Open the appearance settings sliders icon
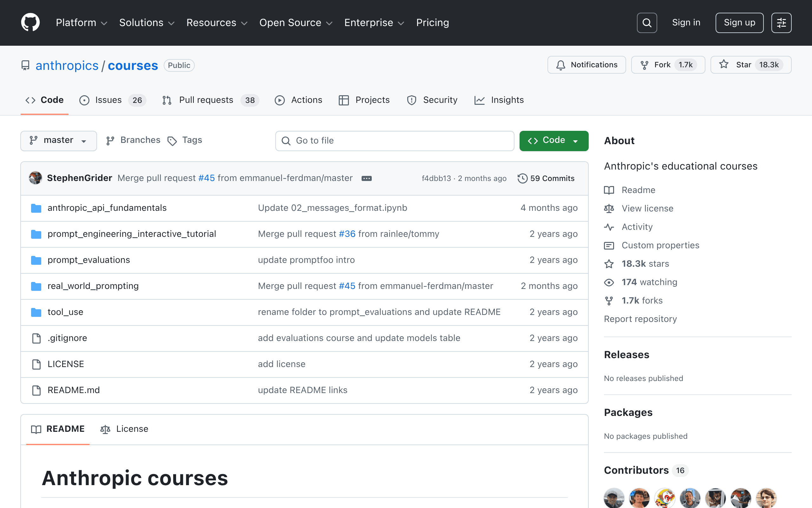Screen dimensions: 812x508 point(781,23)
